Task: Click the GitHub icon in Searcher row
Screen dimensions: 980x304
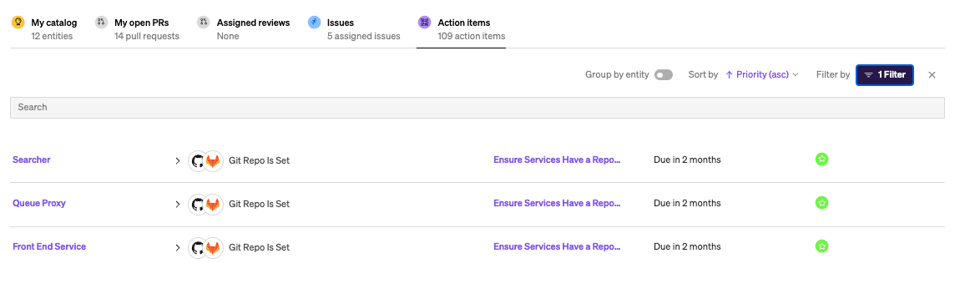Action: pos(198,160)
